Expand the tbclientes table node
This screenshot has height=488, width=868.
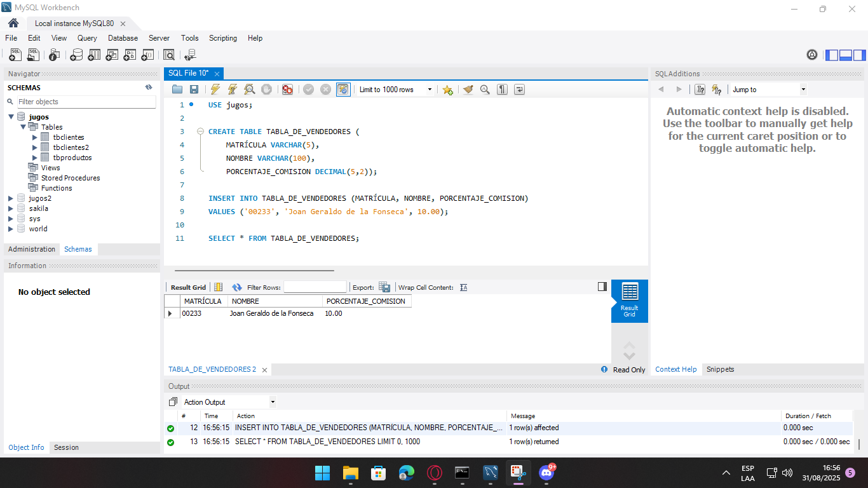35,137
